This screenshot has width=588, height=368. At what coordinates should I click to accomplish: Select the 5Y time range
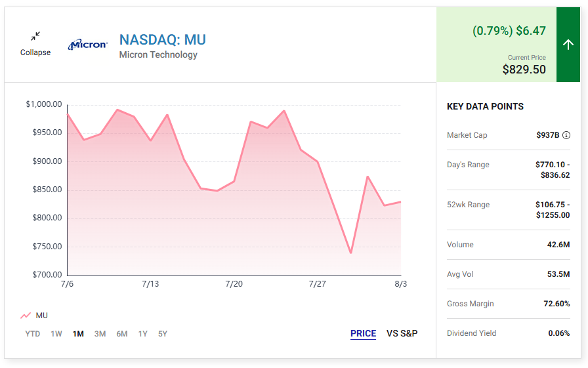162,334
